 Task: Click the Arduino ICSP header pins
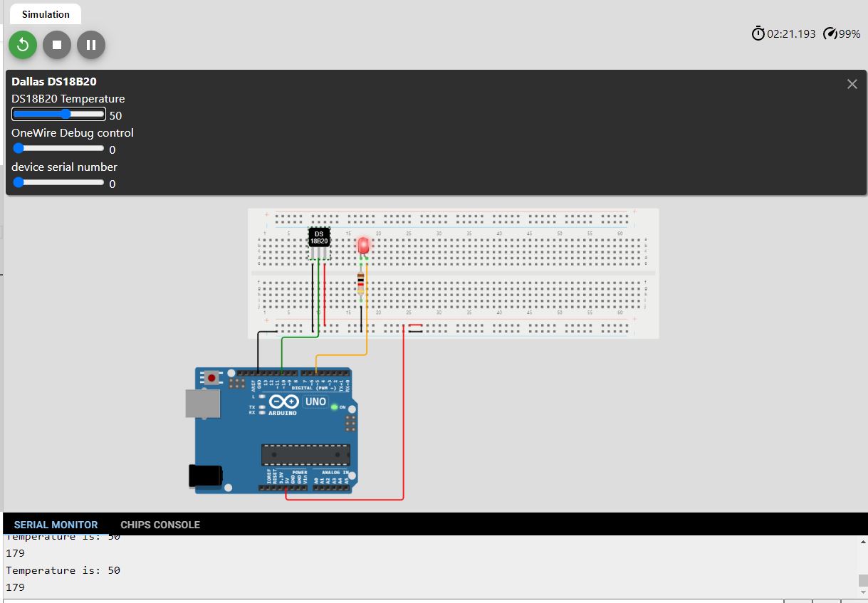tap(350, 424)
